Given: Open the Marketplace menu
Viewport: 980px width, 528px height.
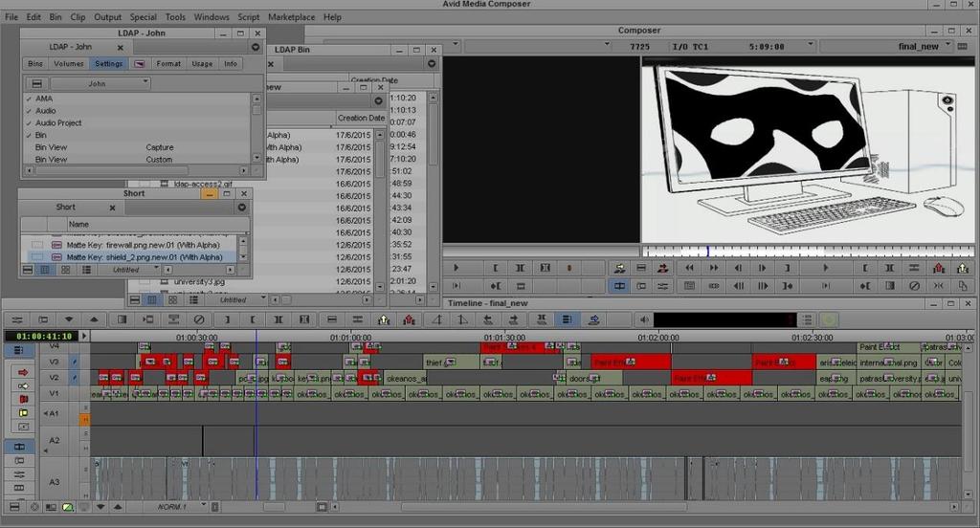Looking at the screenshot, I should [x=291, y=17].
